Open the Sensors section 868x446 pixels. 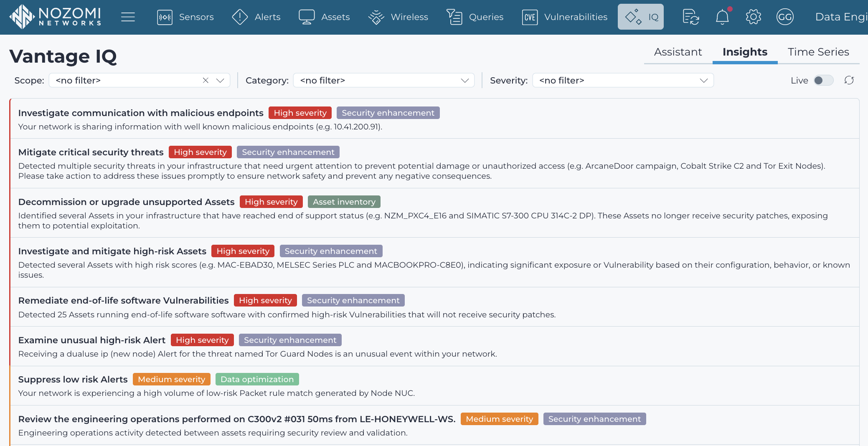click(x=185, y=17)
